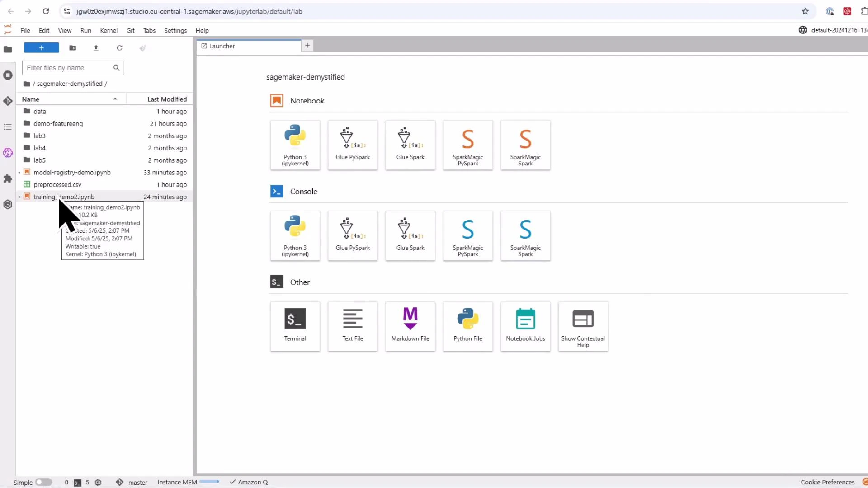Open the Kernel menu
Image resolution: width=868 pixels, height=488 pixels.
[108, 30]
